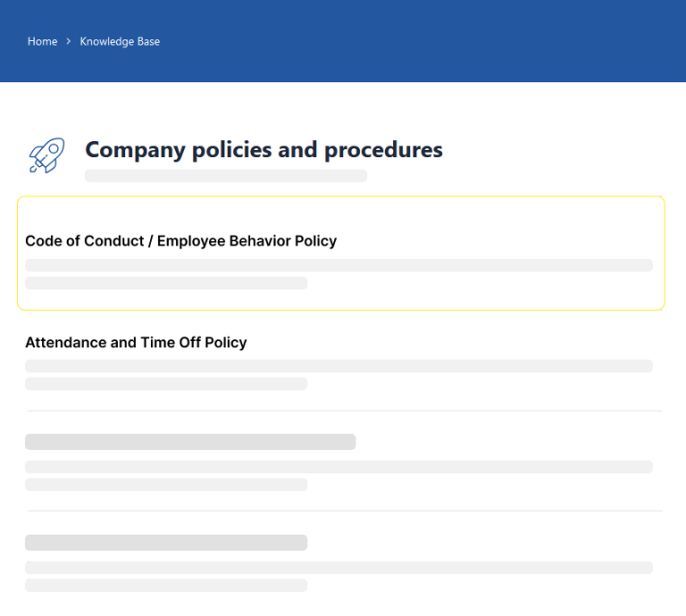Open the Knowledge Base breadcrumb link
686x616 pixels.
tap(120, 41)
